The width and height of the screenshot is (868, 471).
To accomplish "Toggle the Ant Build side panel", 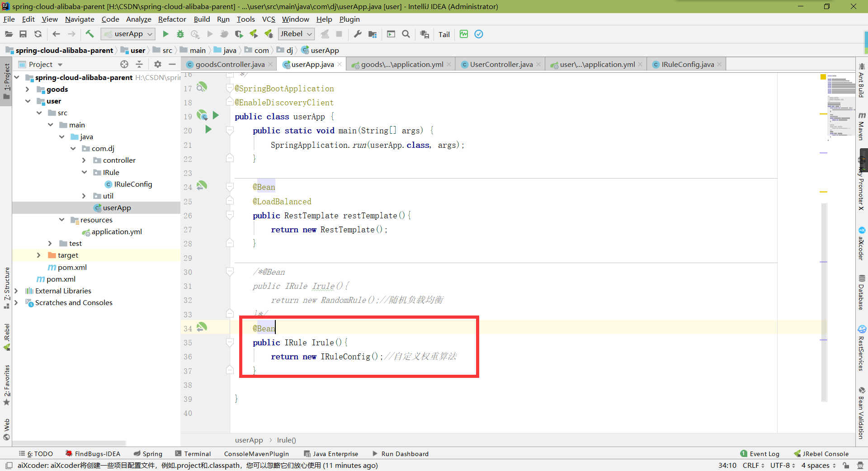I will click(x=862, y=80).
